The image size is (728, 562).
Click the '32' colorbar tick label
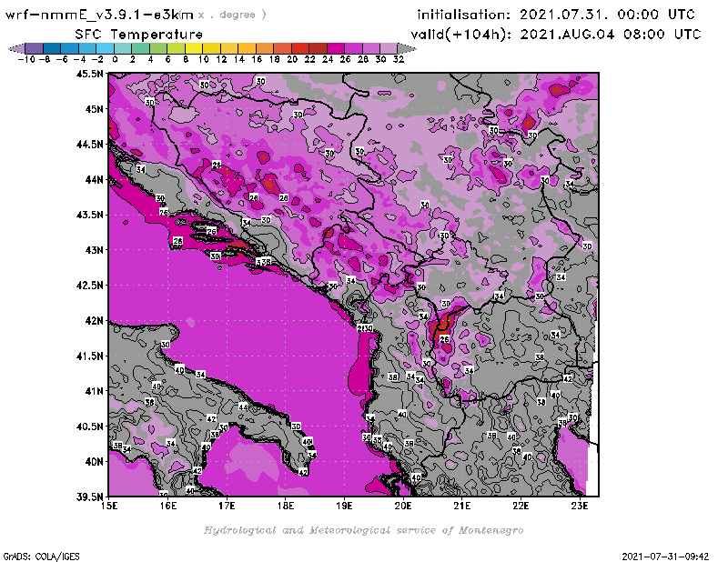point(399,59)
